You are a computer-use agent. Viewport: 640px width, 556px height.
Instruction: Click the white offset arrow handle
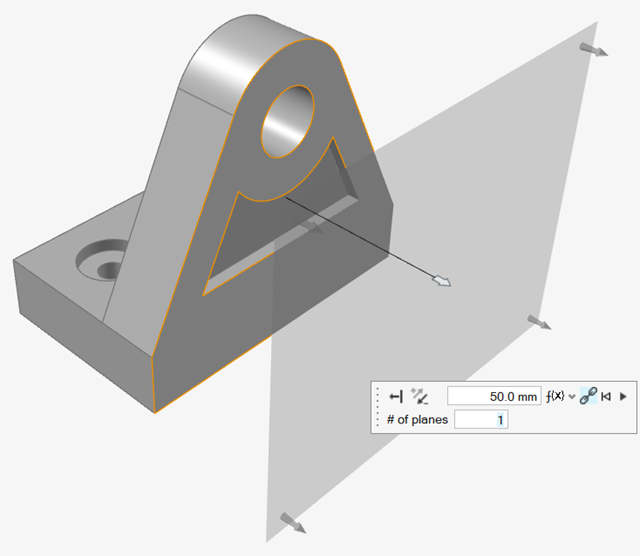[x=441, y=280]
